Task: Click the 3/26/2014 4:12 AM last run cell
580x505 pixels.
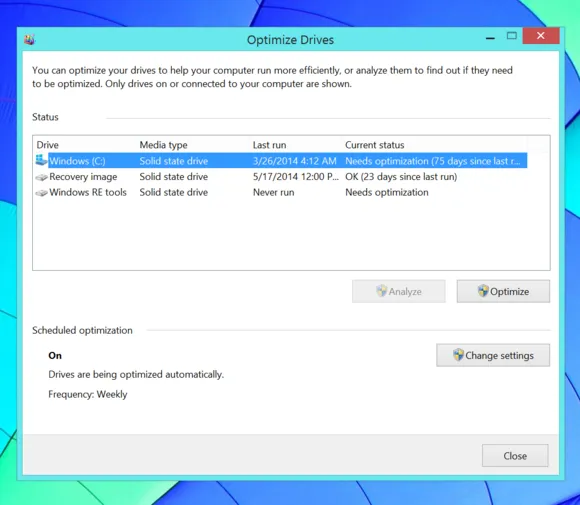Action: click(x=294, y=161)
